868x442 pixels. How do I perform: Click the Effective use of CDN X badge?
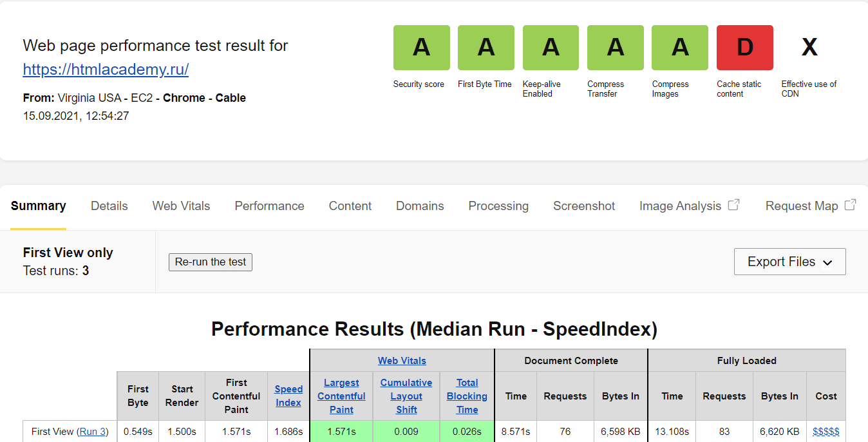click(x=809, y=48)
